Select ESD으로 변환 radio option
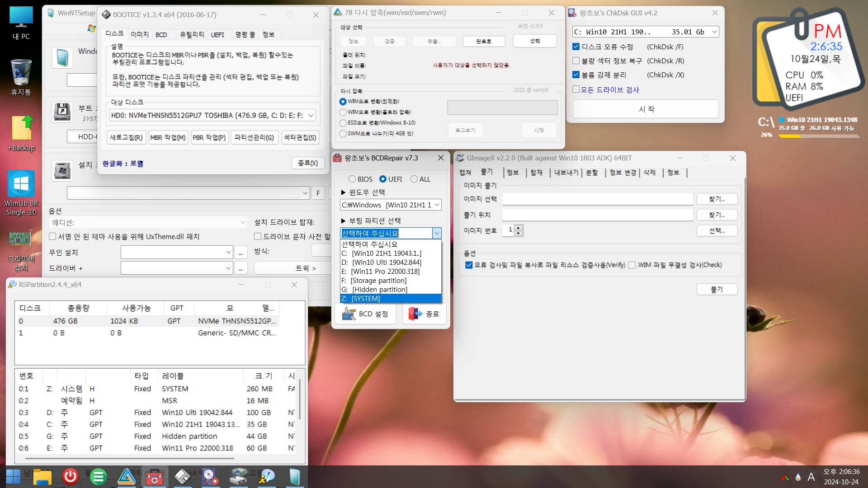 tap(343, 123)
